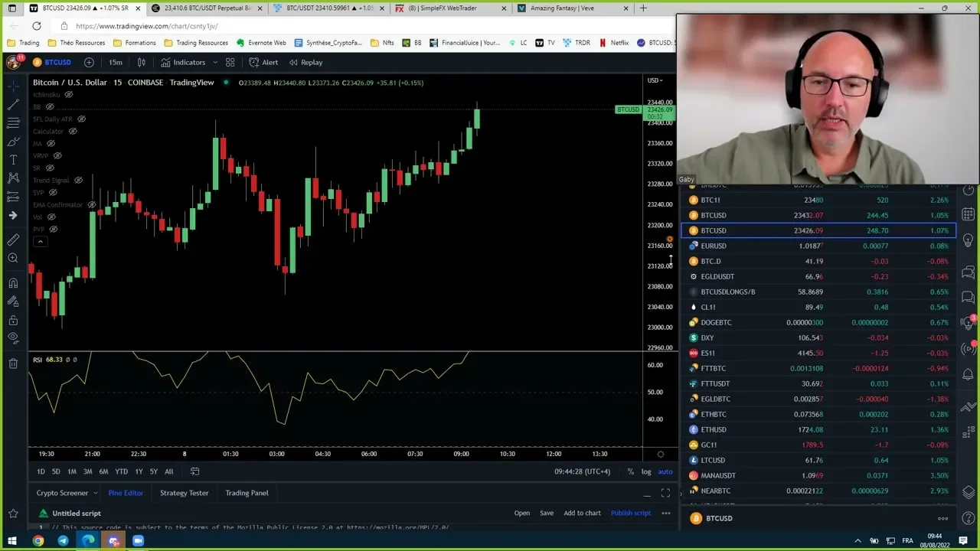Toggle visibility of Trend Signal indicator

[x=77, y=181]
